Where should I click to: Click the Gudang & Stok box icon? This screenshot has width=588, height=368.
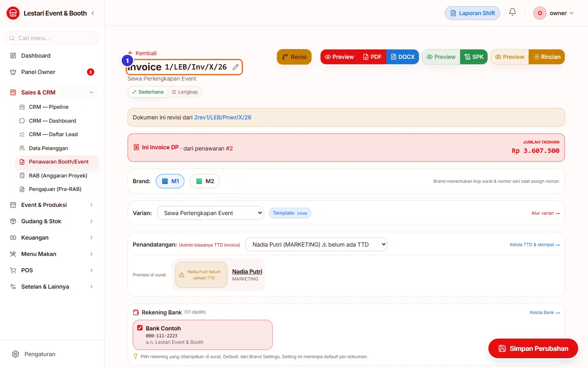tap(13, 221)
